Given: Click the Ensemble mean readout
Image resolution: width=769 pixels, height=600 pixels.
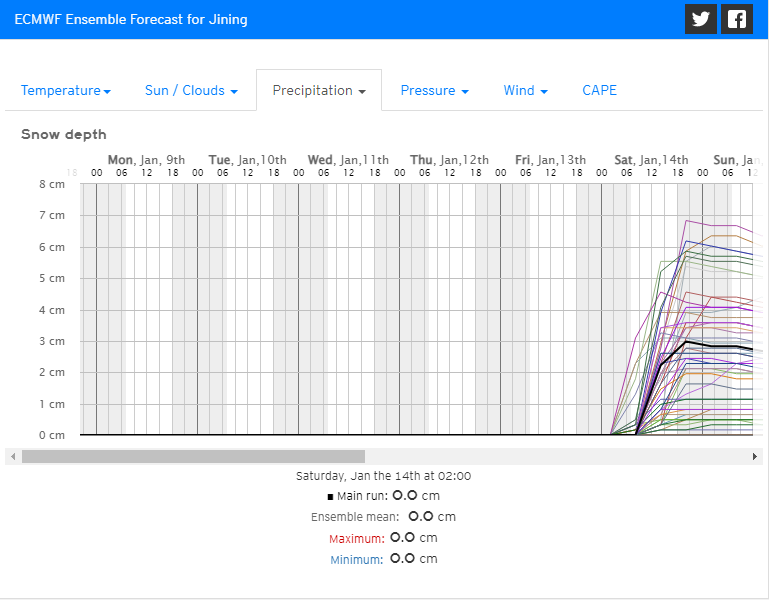Looking at the screenshot, I should [384, 517].
